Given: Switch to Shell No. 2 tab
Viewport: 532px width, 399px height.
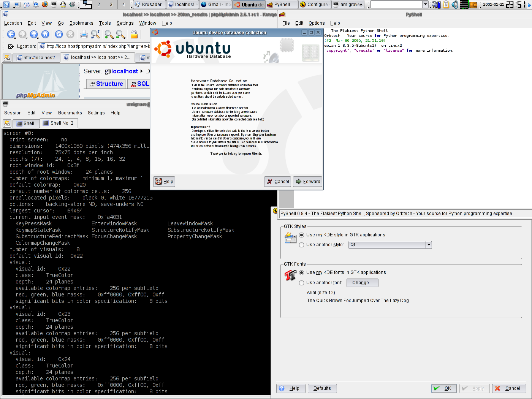Looking at the screenshot, I should (59, 123).
